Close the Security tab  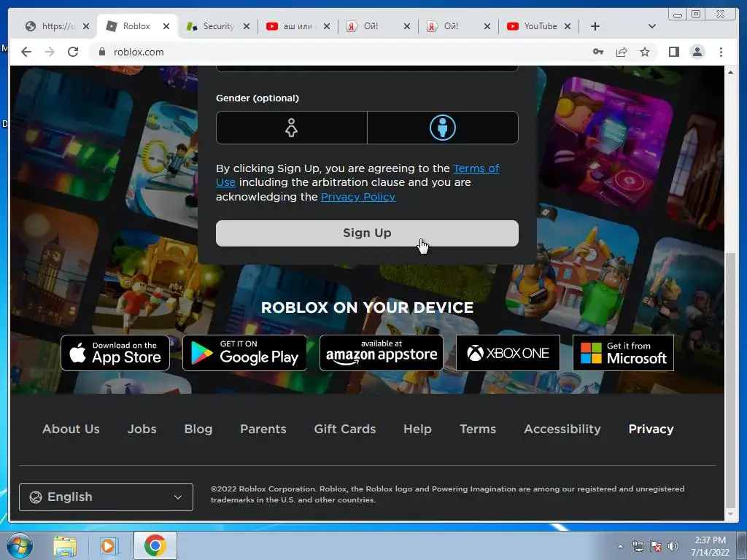(247, 26)
